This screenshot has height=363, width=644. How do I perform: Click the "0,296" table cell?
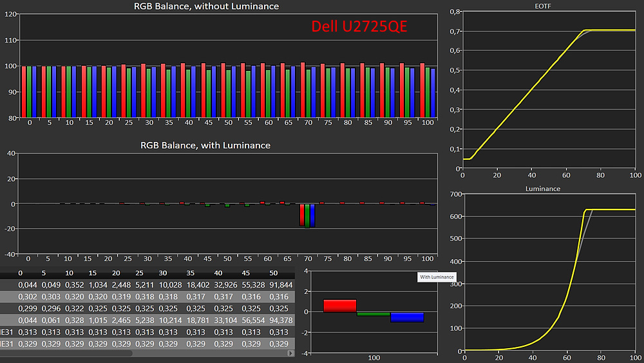coord(51,309)
